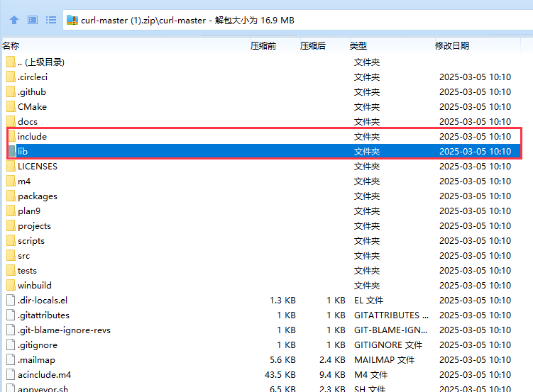Click the path field showing curl-master (1).zip

click(297, 20)
